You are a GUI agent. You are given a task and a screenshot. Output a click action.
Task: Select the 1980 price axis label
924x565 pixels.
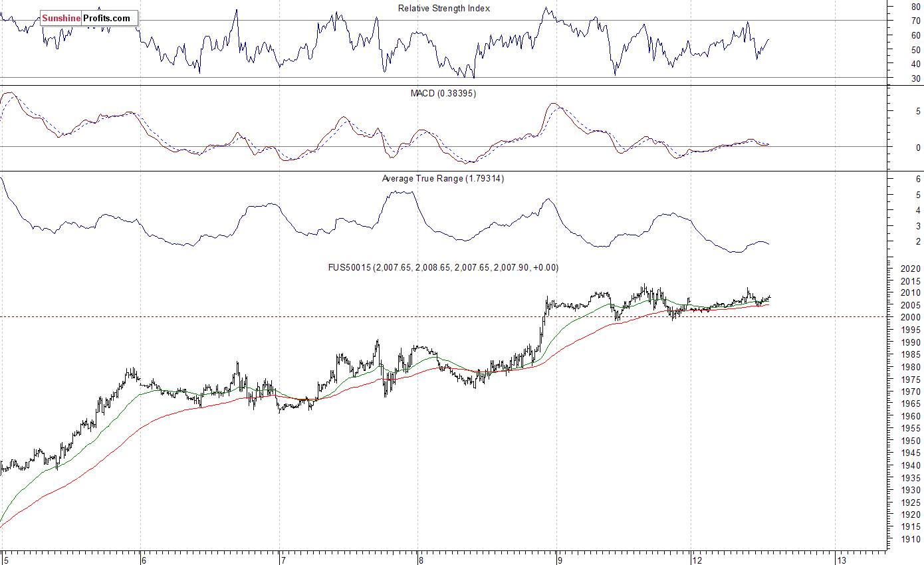click(x=911, y=367)
